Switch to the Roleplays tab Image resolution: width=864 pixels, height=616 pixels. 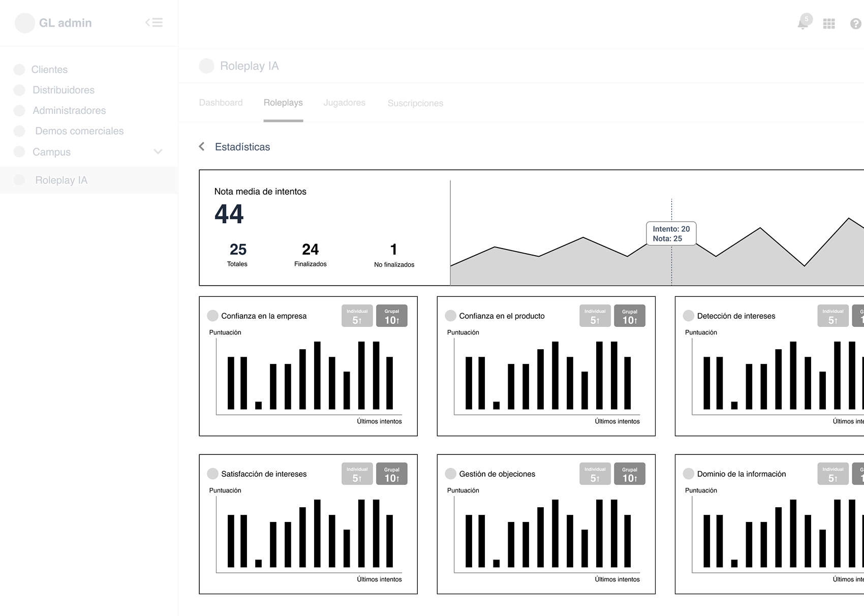[283, 103]
